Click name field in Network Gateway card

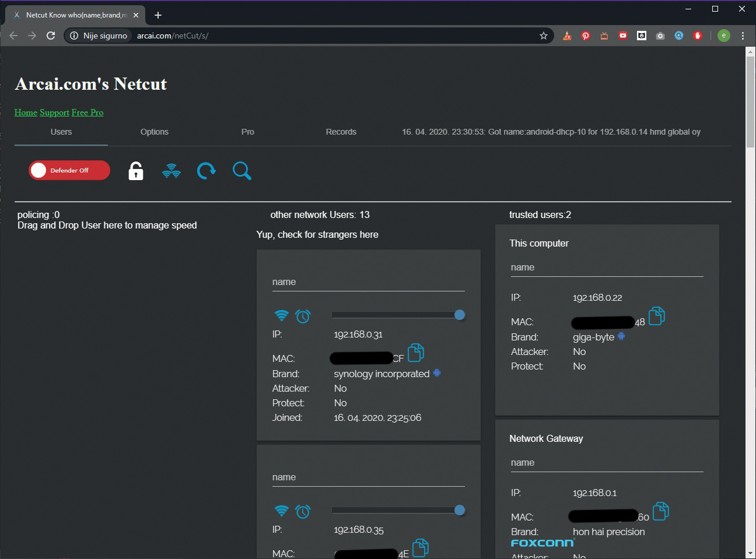click(607, 463)
